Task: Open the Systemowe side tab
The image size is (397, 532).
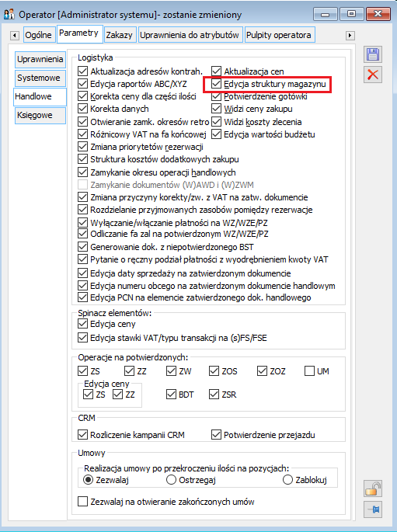Action: click(x=40, y=78)
